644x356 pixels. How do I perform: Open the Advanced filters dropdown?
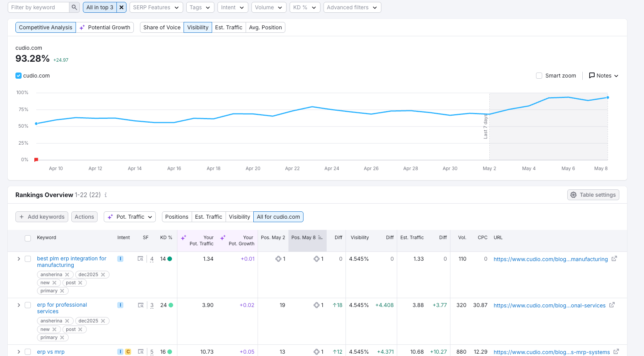pos(352,7)
